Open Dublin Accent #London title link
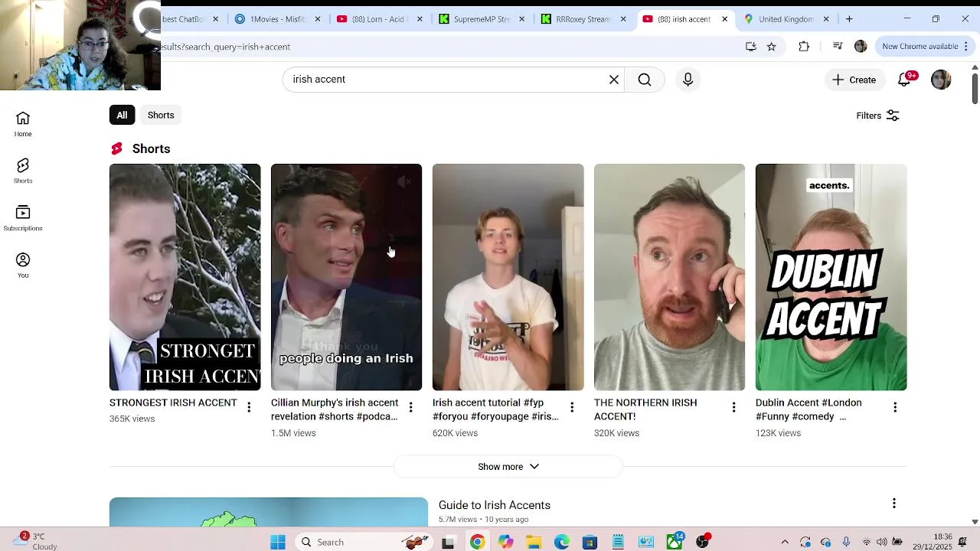 (808, 409)
